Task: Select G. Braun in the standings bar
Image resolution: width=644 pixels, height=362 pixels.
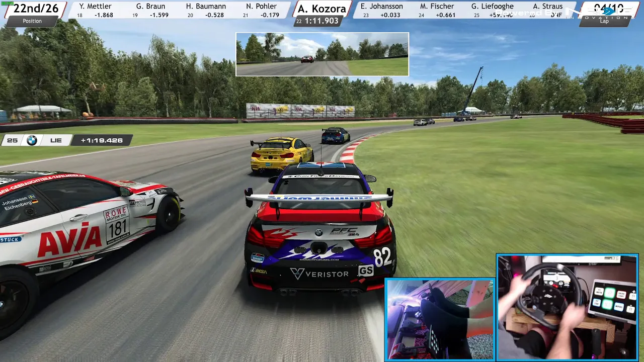Action: tap(150, 7)
